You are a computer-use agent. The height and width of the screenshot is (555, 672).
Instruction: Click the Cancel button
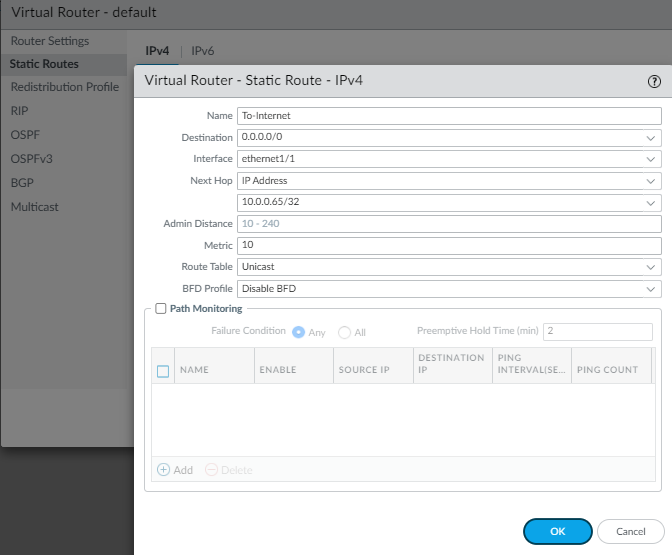630,531
